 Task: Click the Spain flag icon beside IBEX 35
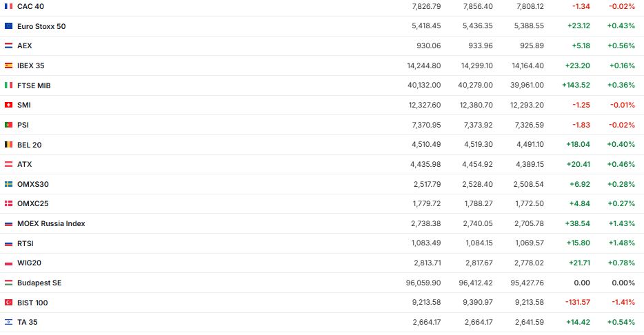pyautogui.click(x=8, y=65)
